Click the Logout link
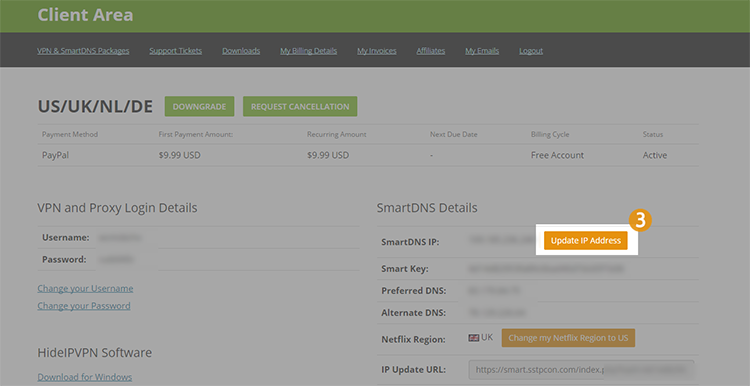750x386 pixels. [x=531, y=51]
